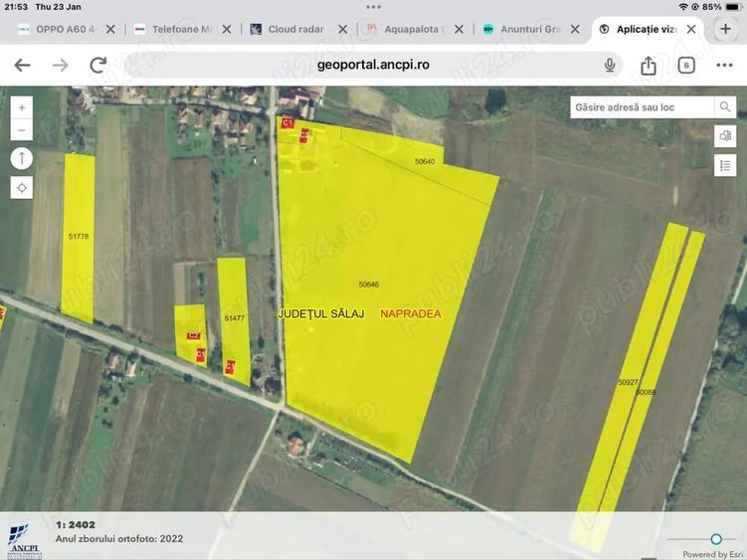Click the search magnifier icon
Image resolution: width=747 pixels, height=560 pixels.
pos(725,107)
